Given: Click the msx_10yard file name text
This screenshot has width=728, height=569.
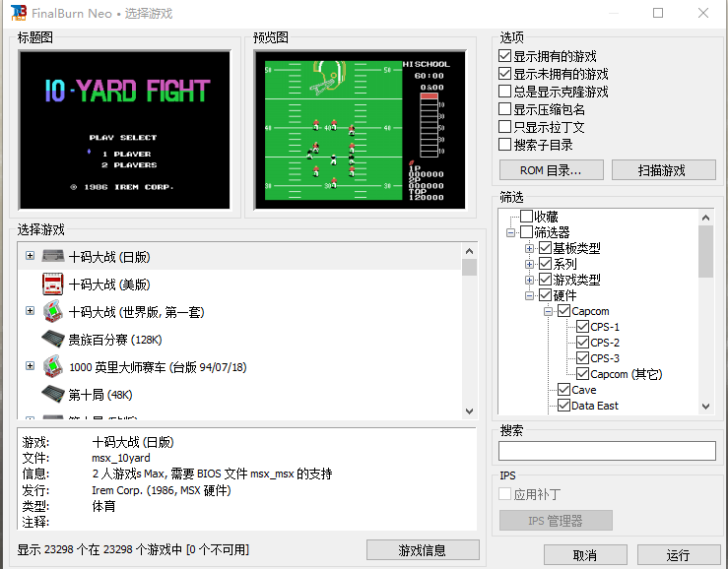Looking at the screenshot, I should pyautogui.click(x=121, y=458).
